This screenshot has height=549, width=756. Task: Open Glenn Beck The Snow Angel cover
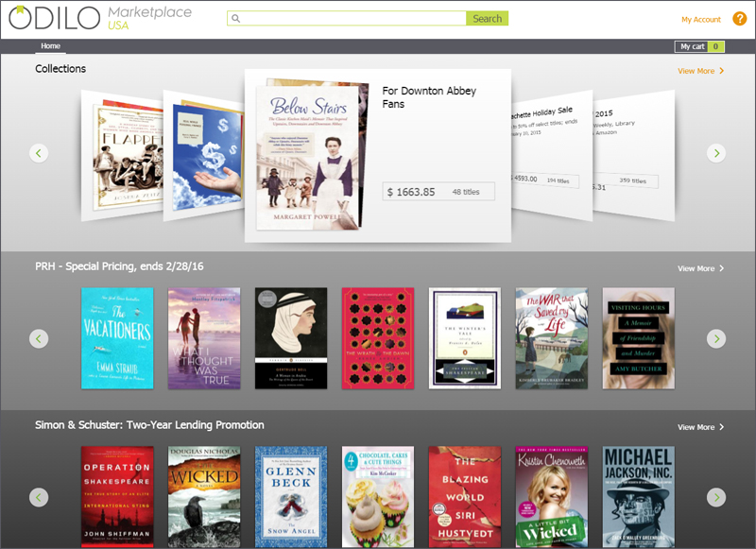[x=291, y=496]
